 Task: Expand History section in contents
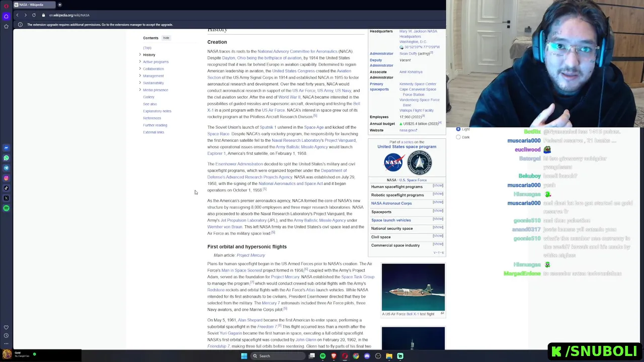coord(140,54)
